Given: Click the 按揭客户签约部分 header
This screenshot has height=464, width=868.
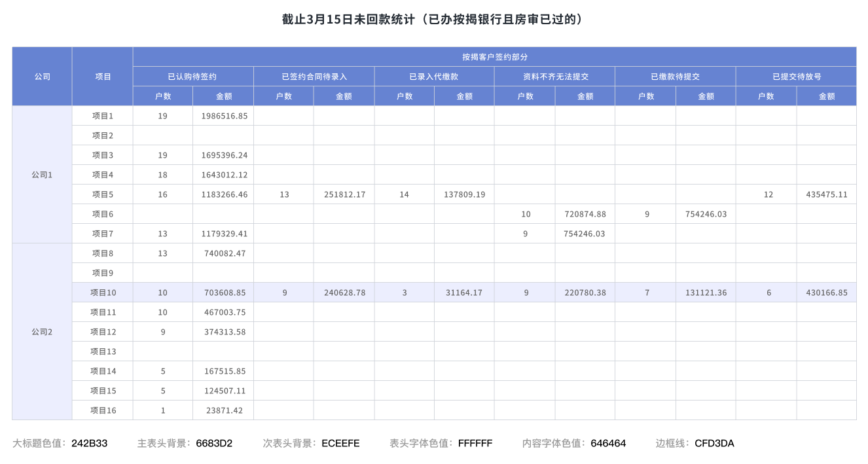Looking at the screenshot, I should click(x=495, y=57).
